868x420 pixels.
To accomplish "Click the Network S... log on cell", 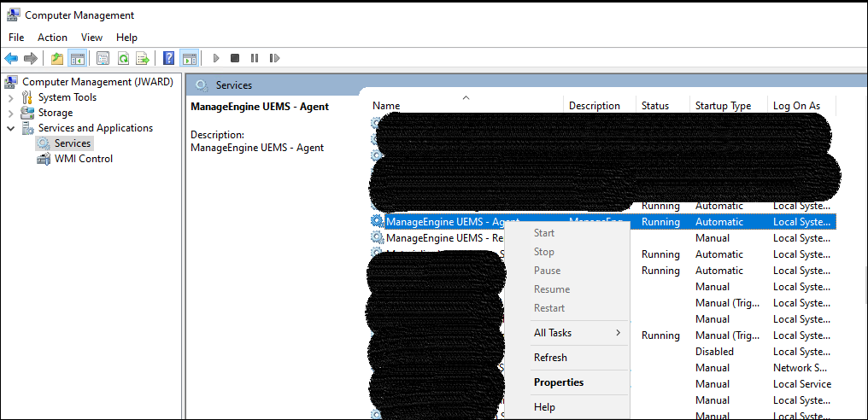I will click(801, 368).
